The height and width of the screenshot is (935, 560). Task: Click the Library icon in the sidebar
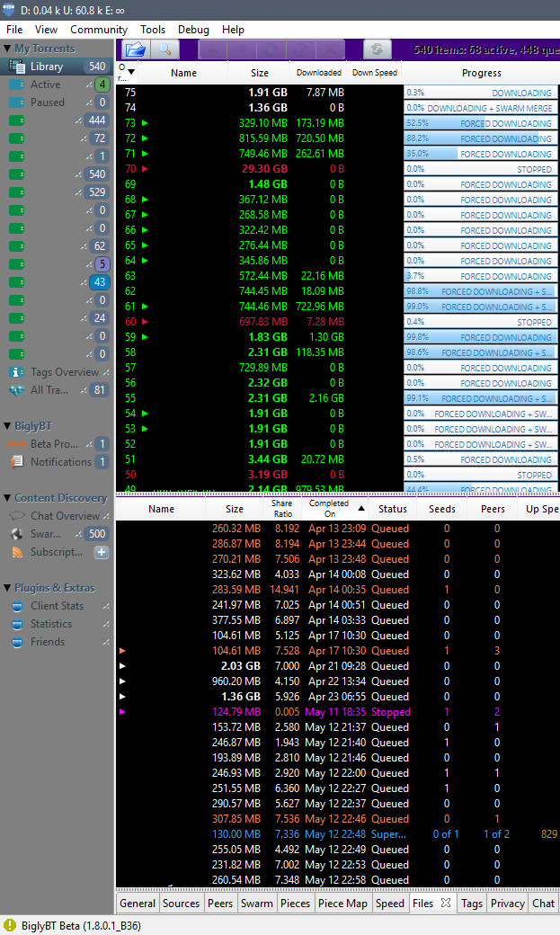click(17, 67)
